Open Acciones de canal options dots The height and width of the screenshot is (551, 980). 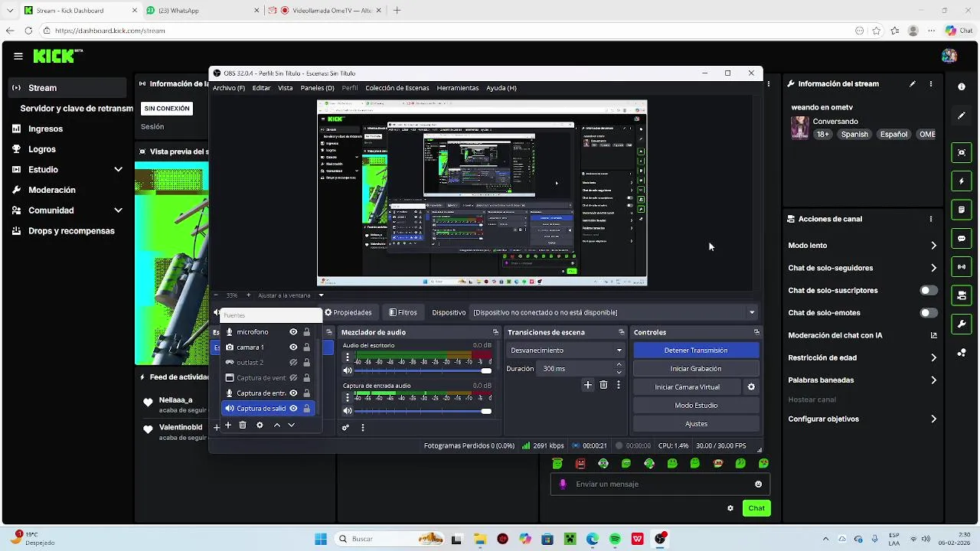[x=931, y=219]
